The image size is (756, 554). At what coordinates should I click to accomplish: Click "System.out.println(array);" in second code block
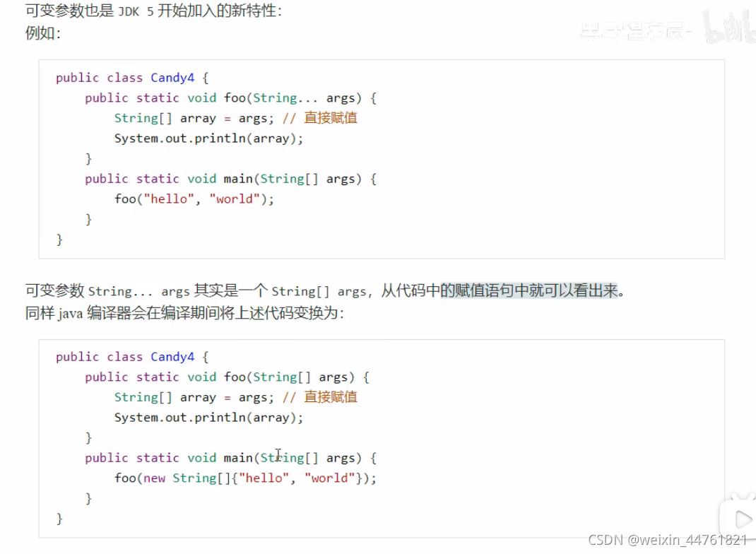tap(208, 418)
